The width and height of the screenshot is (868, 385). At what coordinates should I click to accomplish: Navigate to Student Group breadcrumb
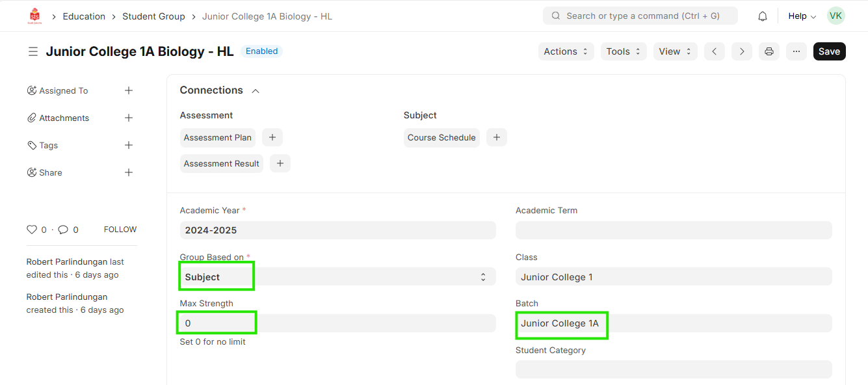[x=153, y=16]
